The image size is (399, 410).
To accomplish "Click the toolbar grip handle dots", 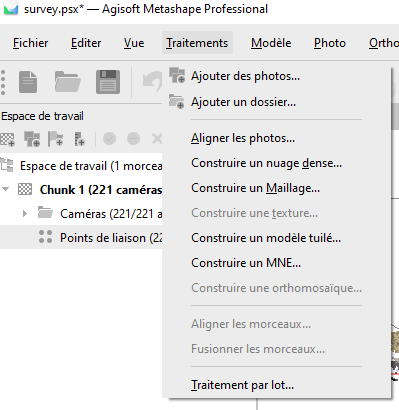I will [x=3, y=82].
